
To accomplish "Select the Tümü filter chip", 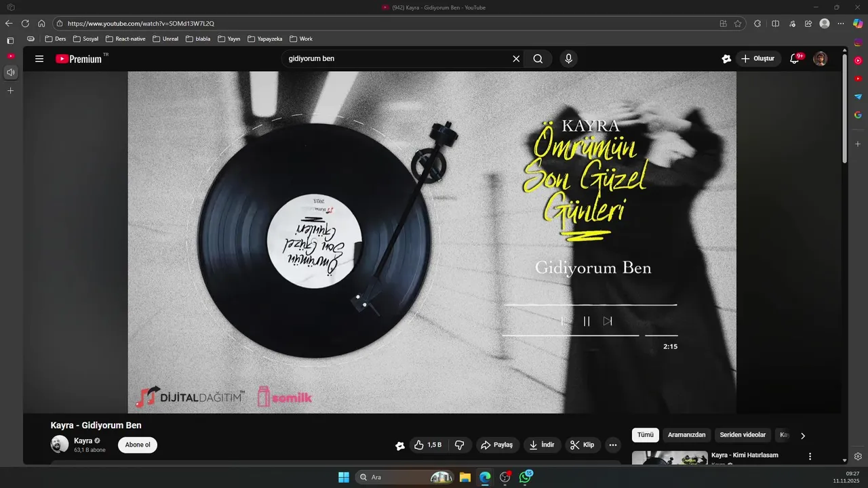I will click(646, 435).
